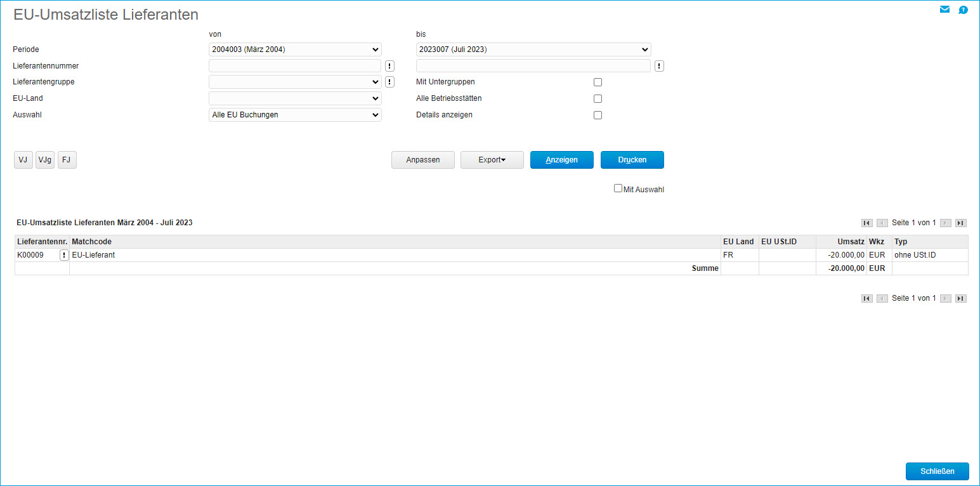Click lookup icon next to Lieferantengruppe dropdown
980x486 pixels.
(389, 82)
